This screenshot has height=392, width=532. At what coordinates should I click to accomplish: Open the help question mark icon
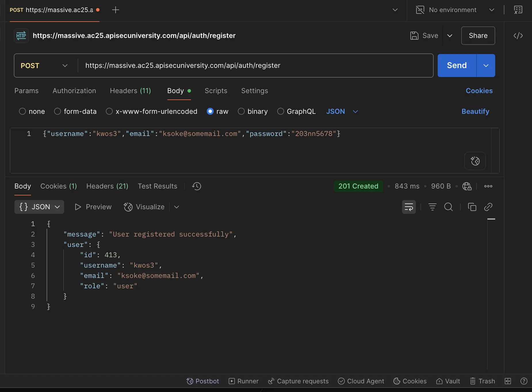524,381
